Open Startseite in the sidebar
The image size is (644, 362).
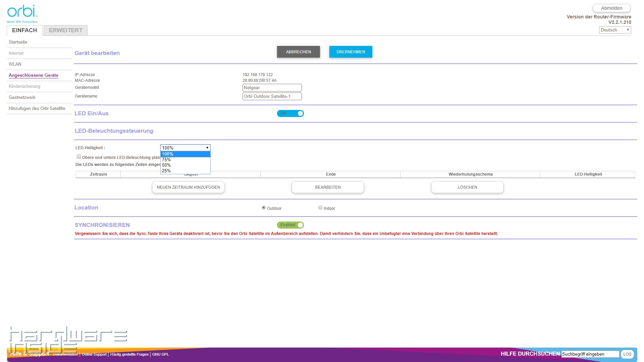18,42
